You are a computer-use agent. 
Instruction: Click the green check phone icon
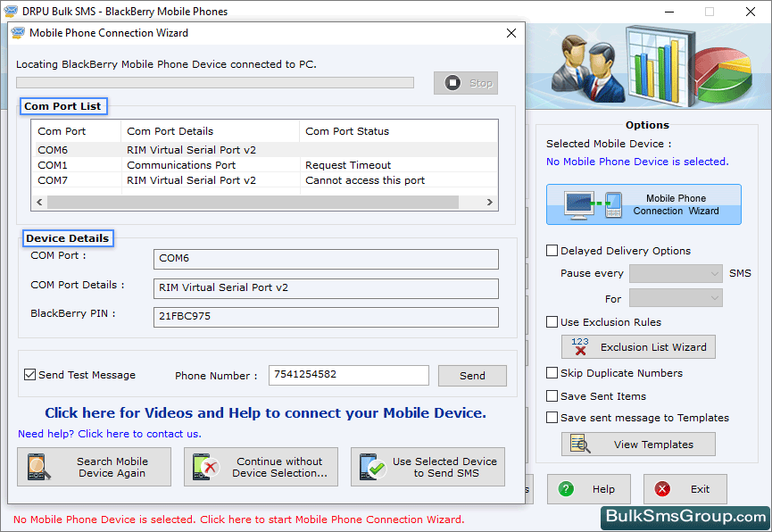pyautogui.click(x=373, y=467)
